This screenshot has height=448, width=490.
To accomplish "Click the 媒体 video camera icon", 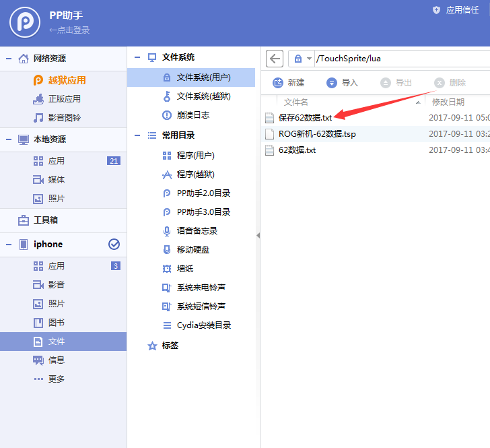I will pos(38,180).
